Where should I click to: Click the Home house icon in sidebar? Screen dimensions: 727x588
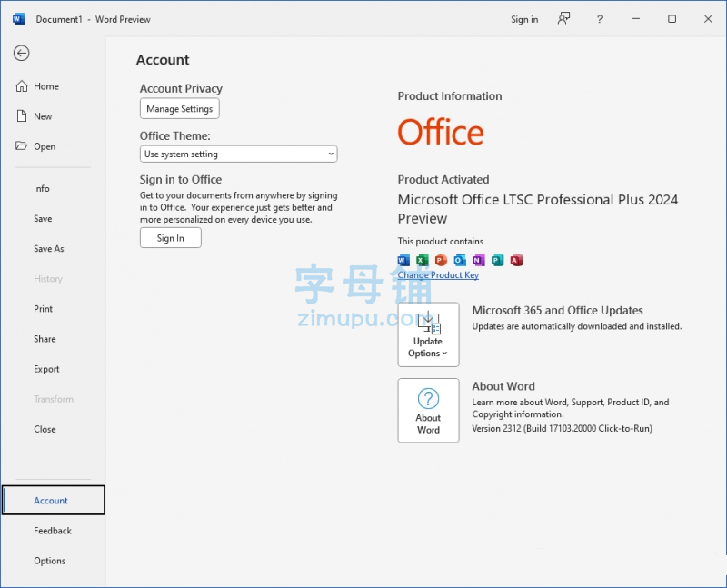click(x=22, y=86)
